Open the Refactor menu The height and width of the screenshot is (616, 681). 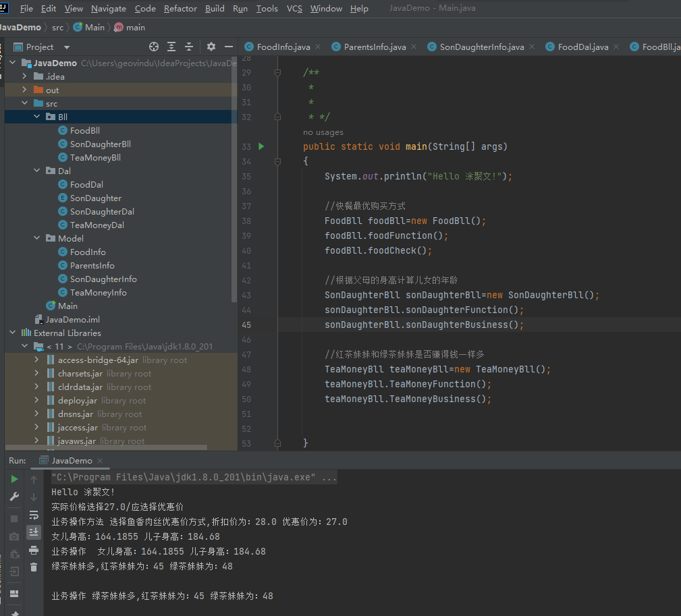(x=180, y=9)
